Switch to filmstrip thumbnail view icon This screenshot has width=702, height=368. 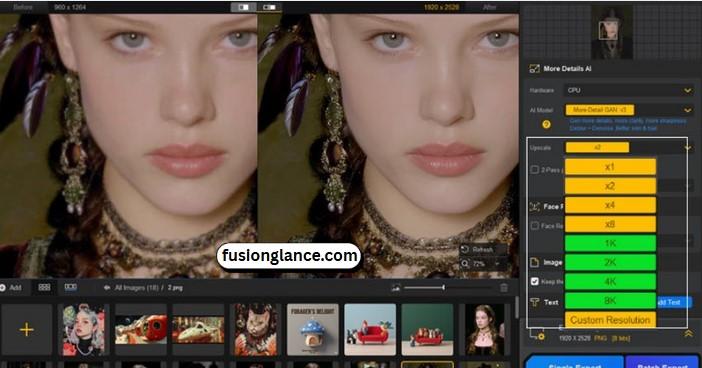(x=71, y=287)
